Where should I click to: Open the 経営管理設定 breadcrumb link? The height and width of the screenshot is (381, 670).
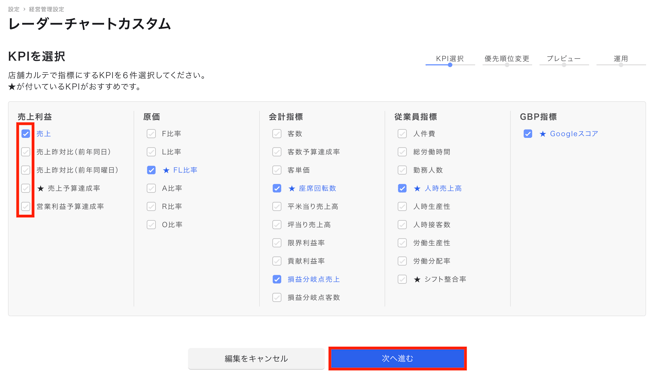(47, 9)
